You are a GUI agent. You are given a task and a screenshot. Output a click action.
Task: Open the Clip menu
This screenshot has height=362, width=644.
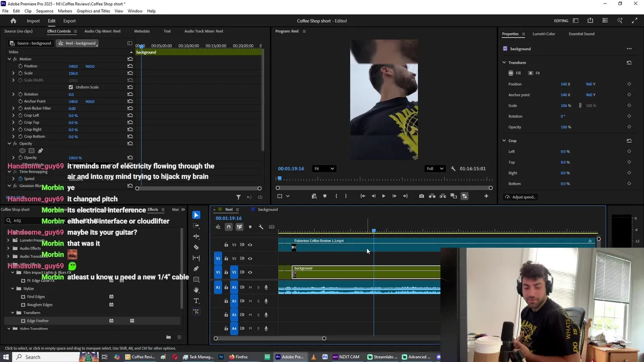tap(28, 11)
